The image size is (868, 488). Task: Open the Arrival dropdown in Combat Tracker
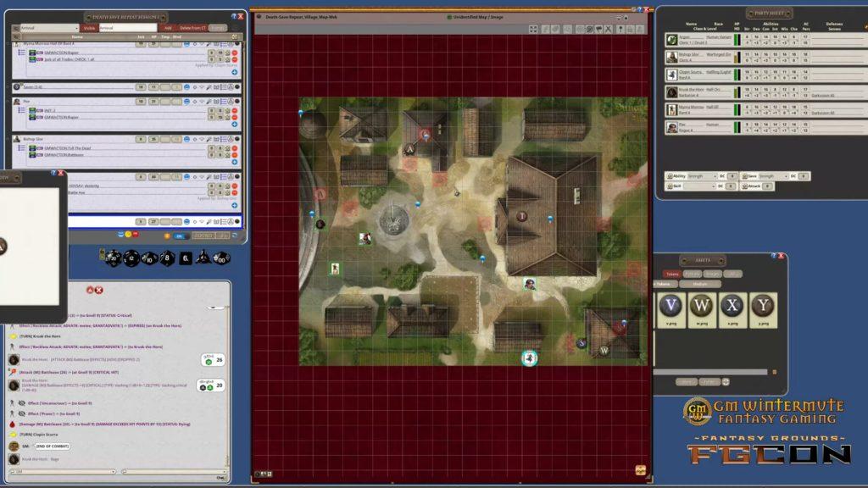(x=48, y=28)
